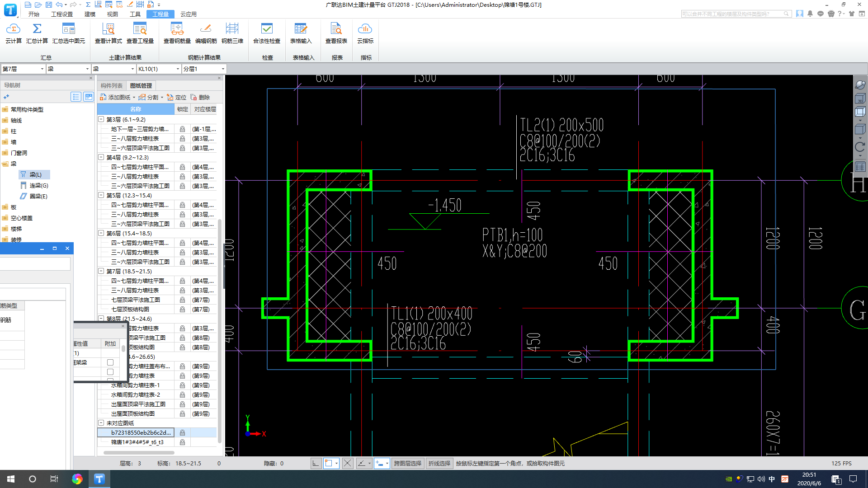Switch navigation tree to list view icon
Screen dimensions: 868x488
click(76, 97)
